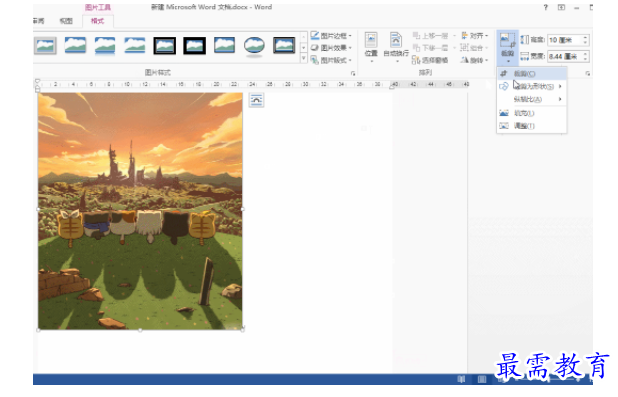Viewport: 618px width, 397px height.
Task: Open the Align (对齐) dropdown arrow
Action: point(487,36)
